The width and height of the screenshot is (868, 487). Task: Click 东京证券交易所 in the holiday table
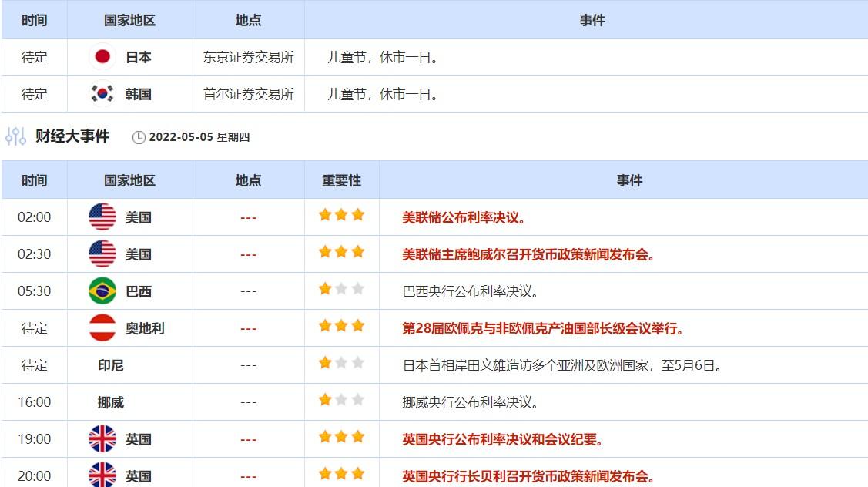coord(248,57)
